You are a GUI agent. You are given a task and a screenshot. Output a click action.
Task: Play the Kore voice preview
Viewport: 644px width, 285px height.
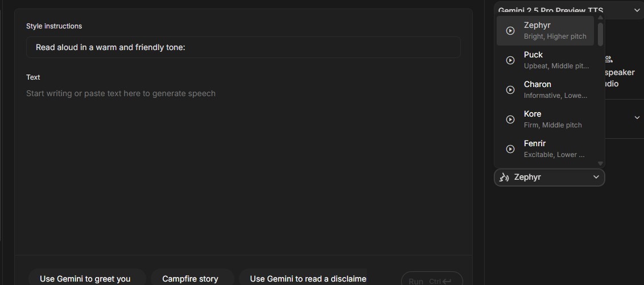[x=510, y=119]
